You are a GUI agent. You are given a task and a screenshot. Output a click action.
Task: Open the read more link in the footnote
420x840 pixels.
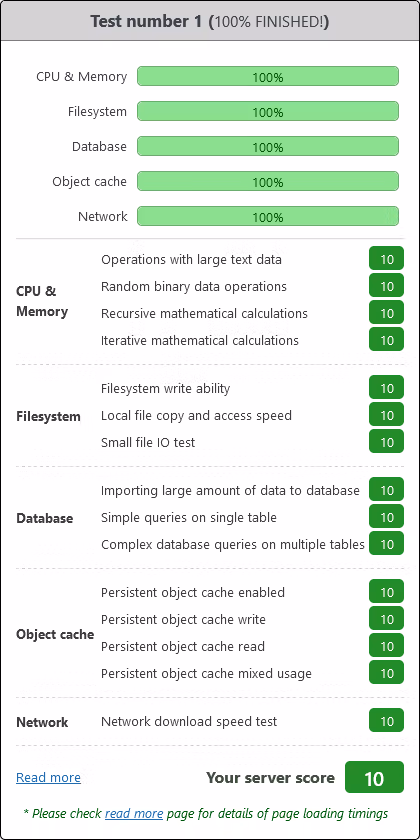(134, 814)
